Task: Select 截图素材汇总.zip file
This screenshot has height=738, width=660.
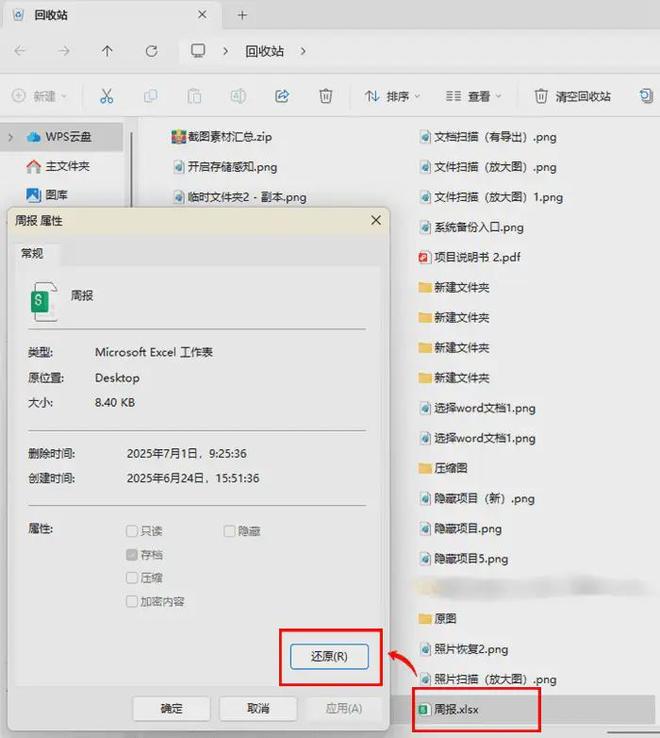Action: [x=222, y=137]
